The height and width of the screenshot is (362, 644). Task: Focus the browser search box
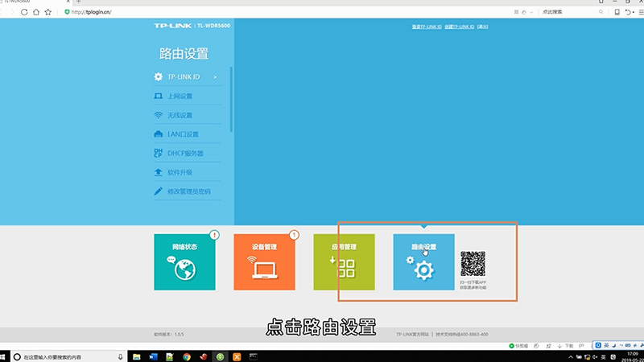pos(571,12)
